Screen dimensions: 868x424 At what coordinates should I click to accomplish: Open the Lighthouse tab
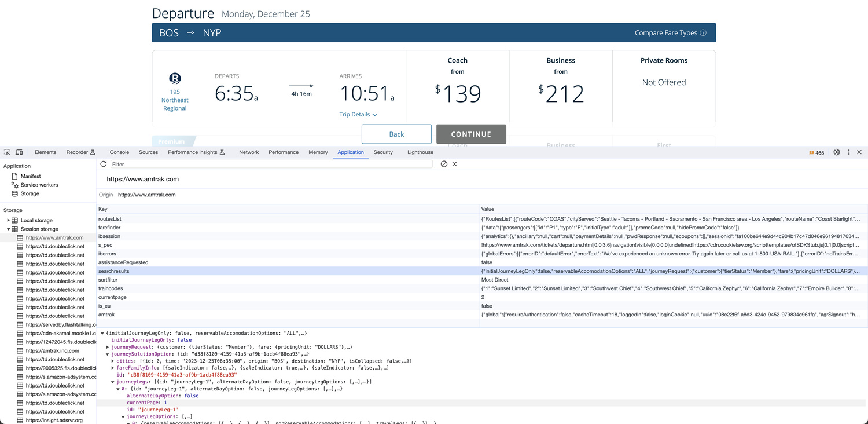[x=420, y=152]
